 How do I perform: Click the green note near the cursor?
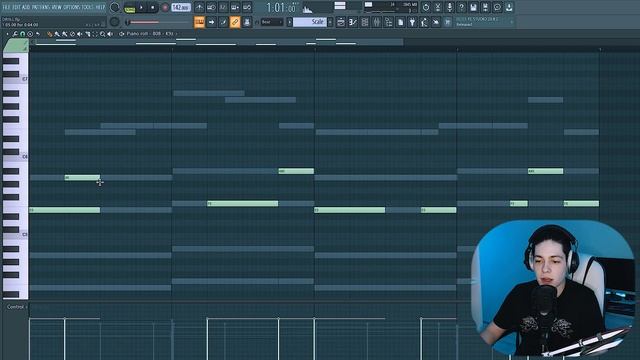82,178
